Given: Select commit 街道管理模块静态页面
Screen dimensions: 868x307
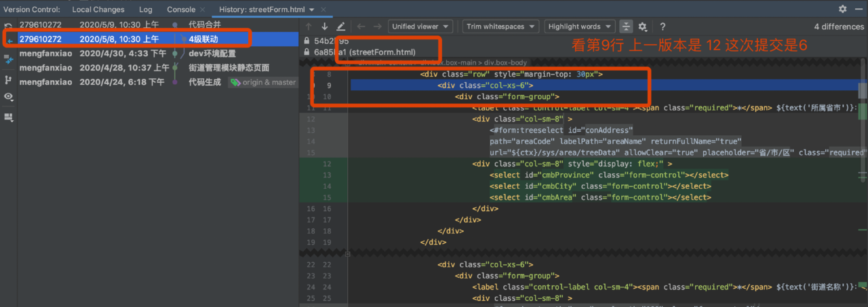Looking at the screenshot, I should point(229,68).
